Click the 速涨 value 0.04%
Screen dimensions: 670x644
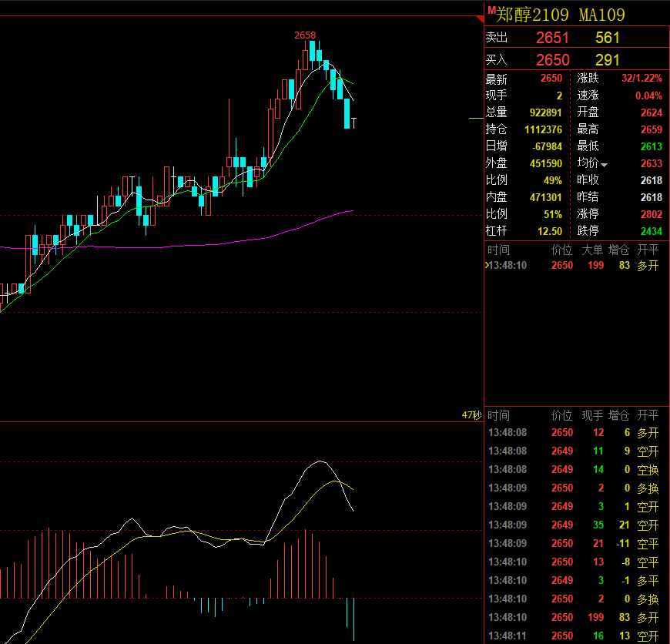(x=648, y=96)
